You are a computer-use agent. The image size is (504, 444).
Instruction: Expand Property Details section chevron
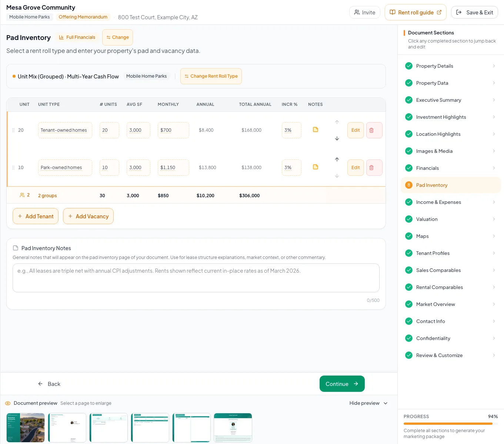[x=494, y=66]
